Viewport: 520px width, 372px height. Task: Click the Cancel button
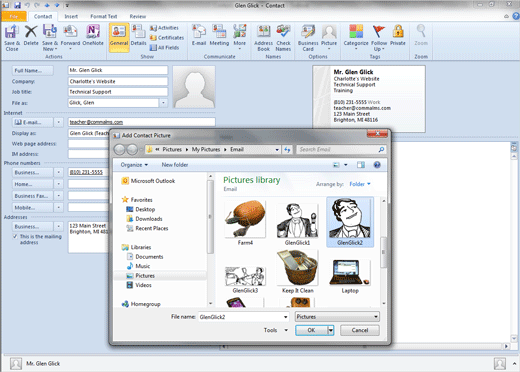point(360,330)
